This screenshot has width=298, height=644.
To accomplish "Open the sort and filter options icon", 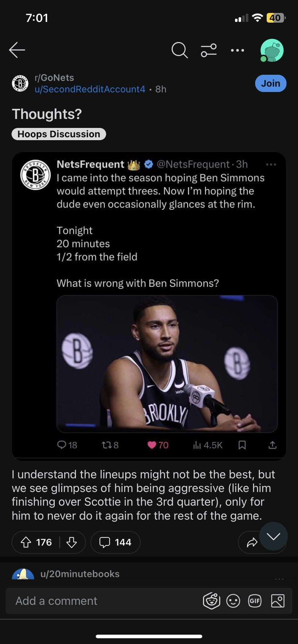I will [209, 50].
